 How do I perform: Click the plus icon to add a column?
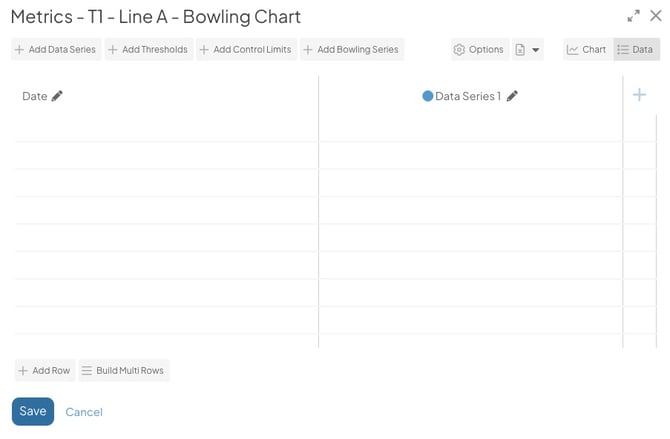coord(639,95)
